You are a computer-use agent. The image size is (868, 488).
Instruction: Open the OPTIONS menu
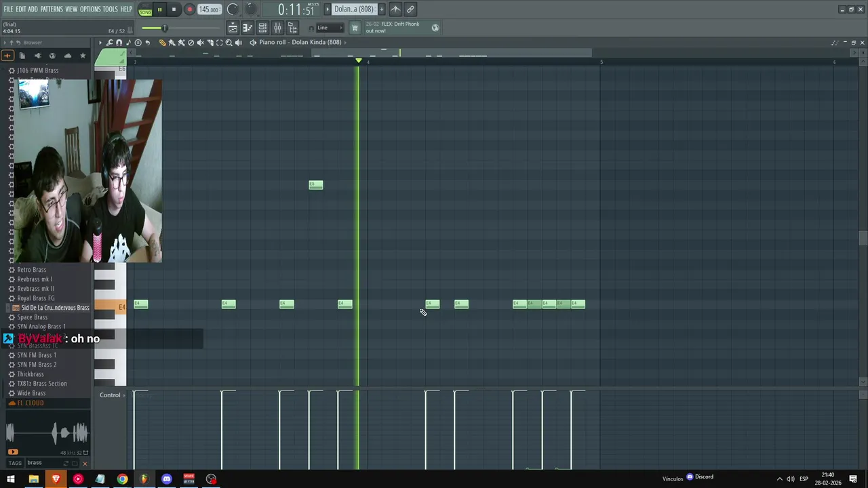(90, 9)
